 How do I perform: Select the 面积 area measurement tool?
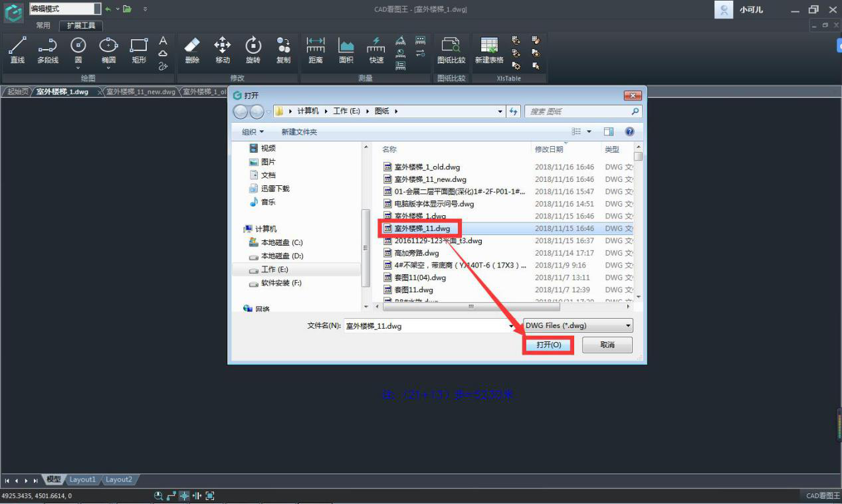(x=346, y=50)
